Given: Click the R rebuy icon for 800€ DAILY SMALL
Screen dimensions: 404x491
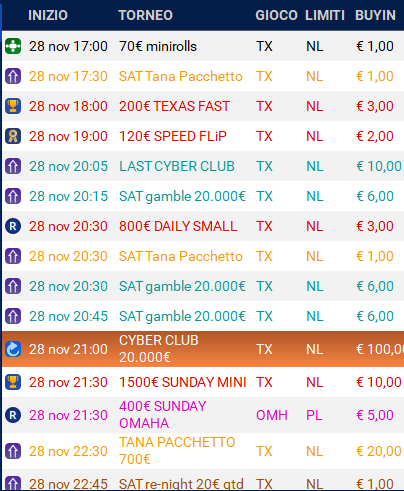Looking at the screenshot, I should tap(13, 226).
